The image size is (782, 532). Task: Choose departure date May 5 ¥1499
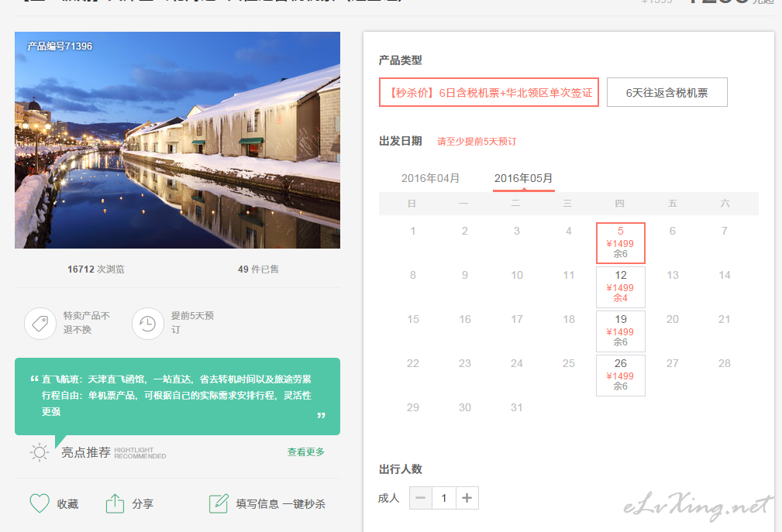[621, 243]
